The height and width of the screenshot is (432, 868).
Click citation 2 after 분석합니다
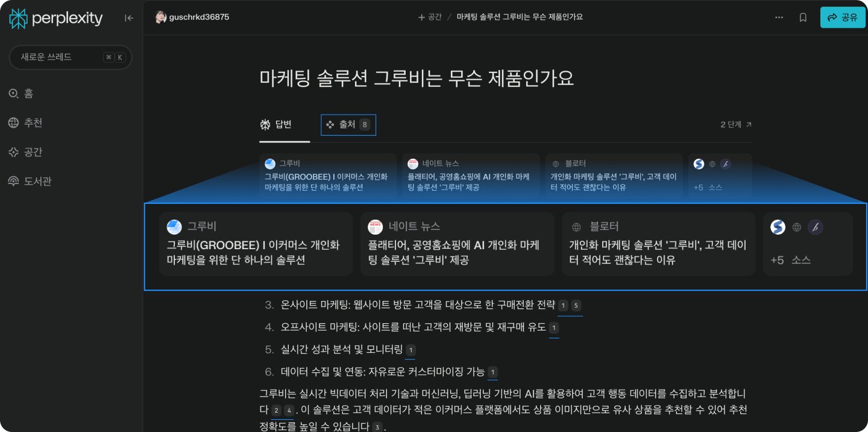[276, 411]
